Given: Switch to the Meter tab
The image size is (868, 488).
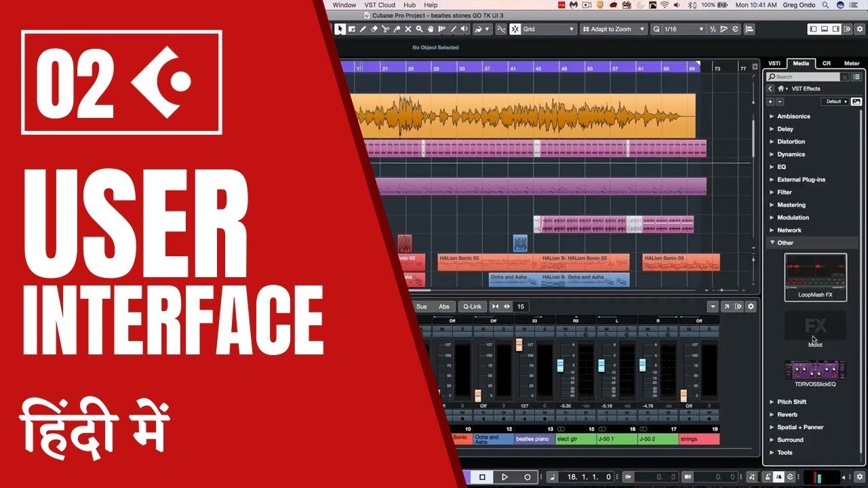Looking at the screenshot, I should coord(852,63).
